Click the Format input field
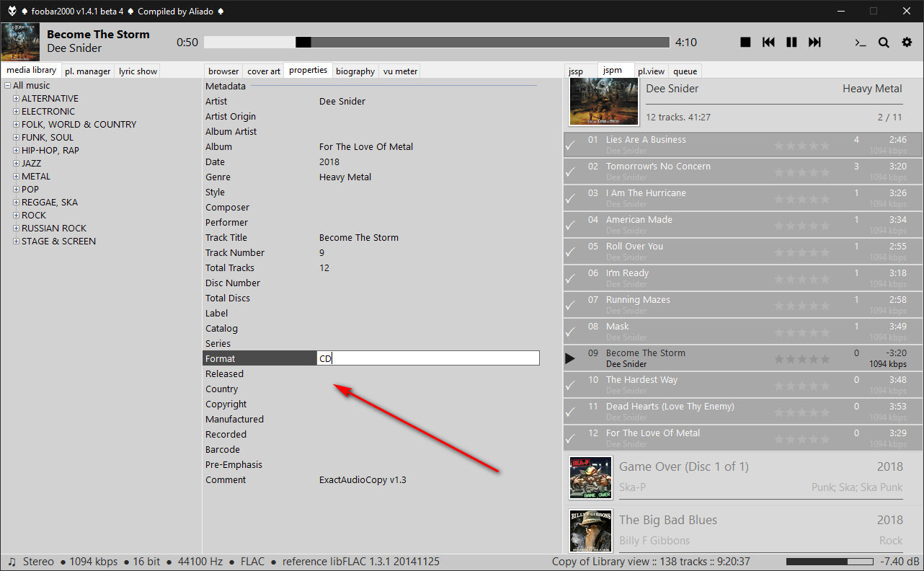924x571 pixels. click(428, 358)
